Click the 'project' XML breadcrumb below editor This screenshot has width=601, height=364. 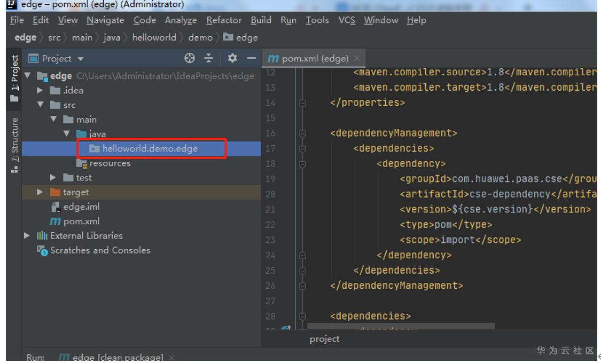click(x=324, y=339)
